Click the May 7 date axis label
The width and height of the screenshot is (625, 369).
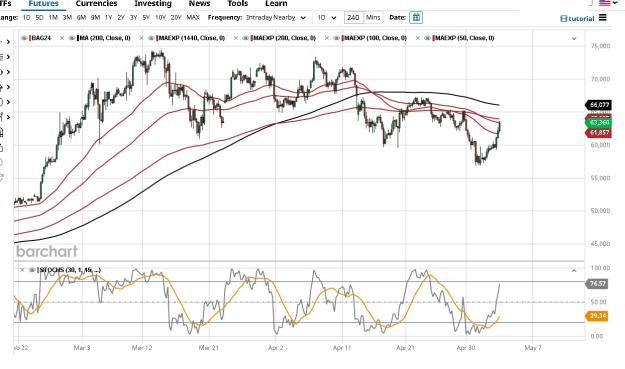[x=533, y=348]
